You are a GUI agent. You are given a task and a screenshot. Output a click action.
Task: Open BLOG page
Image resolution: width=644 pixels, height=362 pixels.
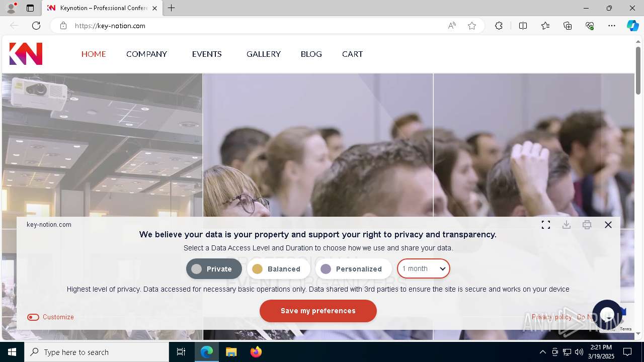pos(311,54)
